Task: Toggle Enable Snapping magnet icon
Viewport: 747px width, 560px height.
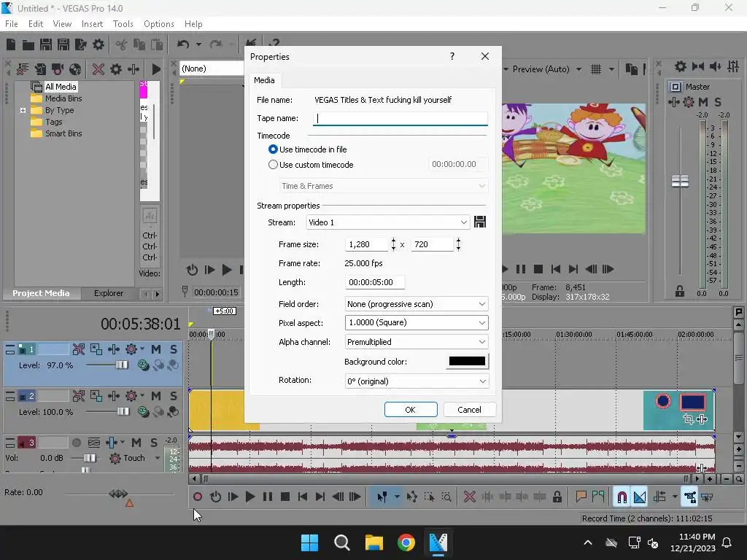Action: [x=622, y=497]
